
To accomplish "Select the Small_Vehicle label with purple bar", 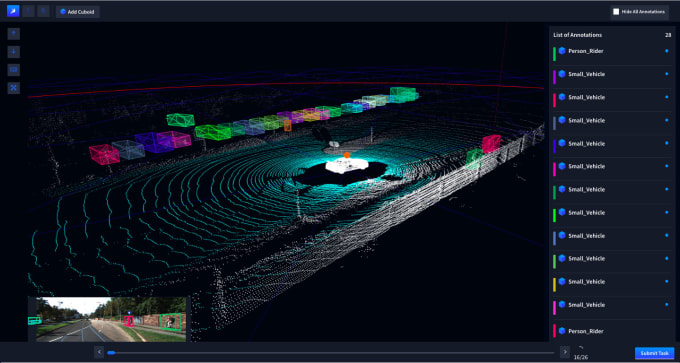I will [x=586, y=74].
